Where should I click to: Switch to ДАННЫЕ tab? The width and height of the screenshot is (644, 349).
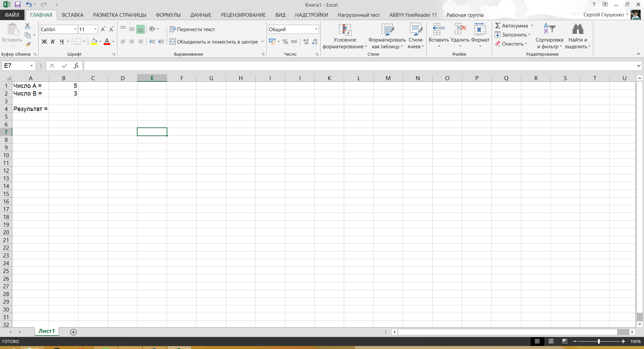point(201,15)
